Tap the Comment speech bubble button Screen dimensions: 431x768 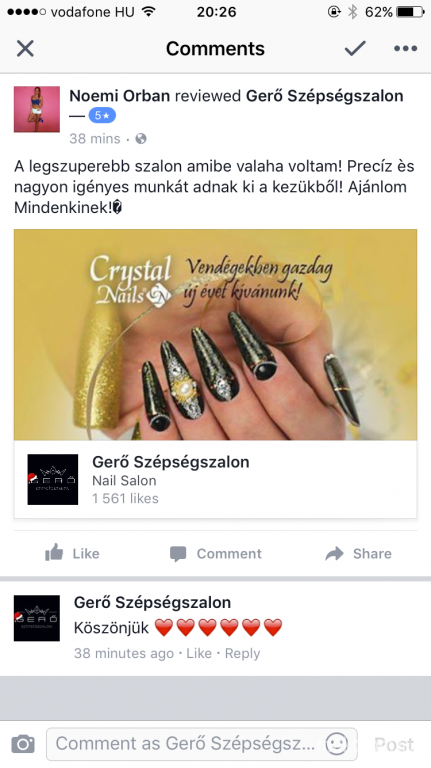pyautogui.click(x=216, y=553)
